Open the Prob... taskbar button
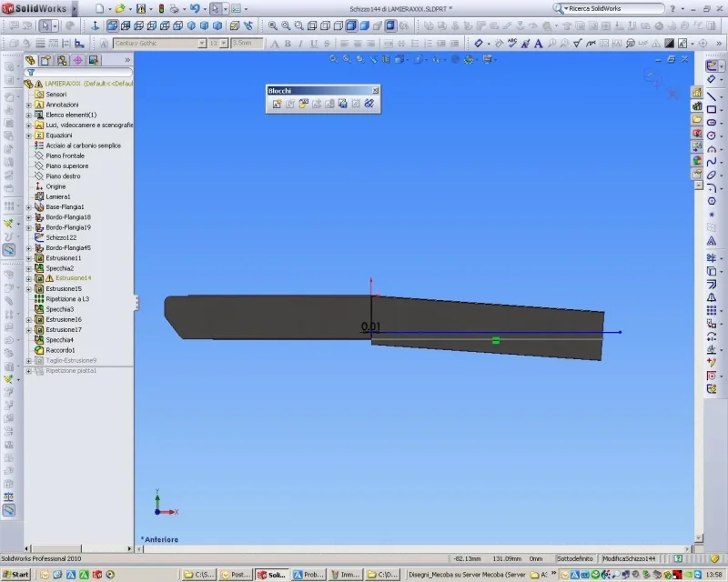Image resolution: width=728 pixels, height=582 pixels. pos(308,575)
